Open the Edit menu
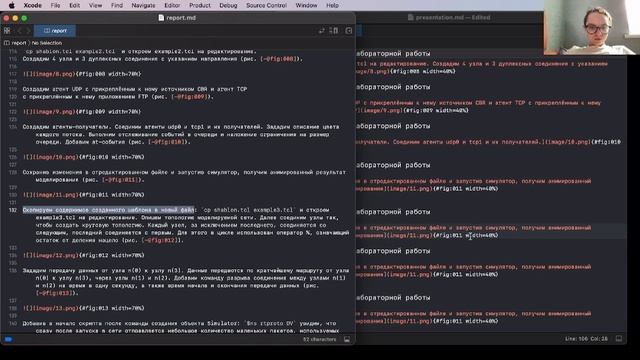The width and height of the screenshot is (640, 360). click(75, 5)
